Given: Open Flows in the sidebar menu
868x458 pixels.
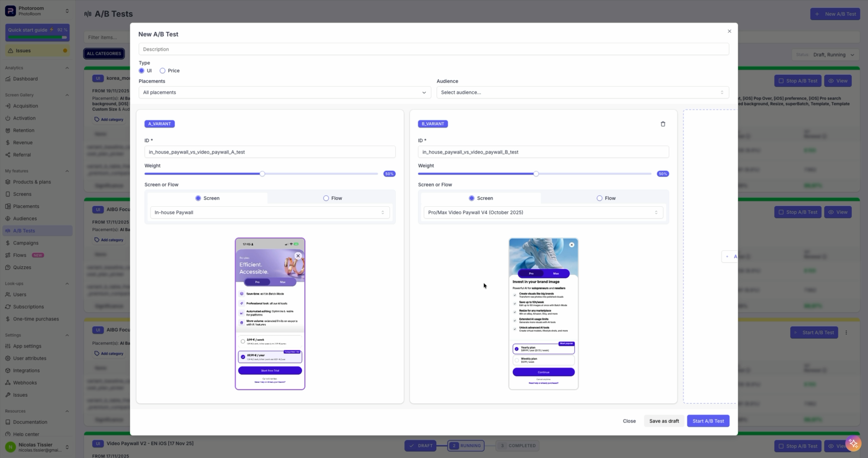Looking at the screenshot, I should pyautogui.click(x=20, y=255).
